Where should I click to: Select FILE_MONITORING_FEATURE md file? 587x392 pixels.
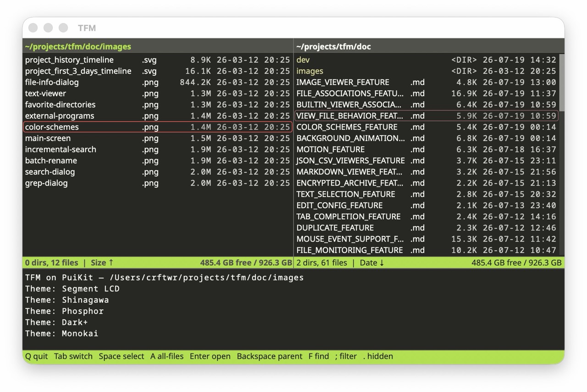pyautogui.click(x=426, y=250)
